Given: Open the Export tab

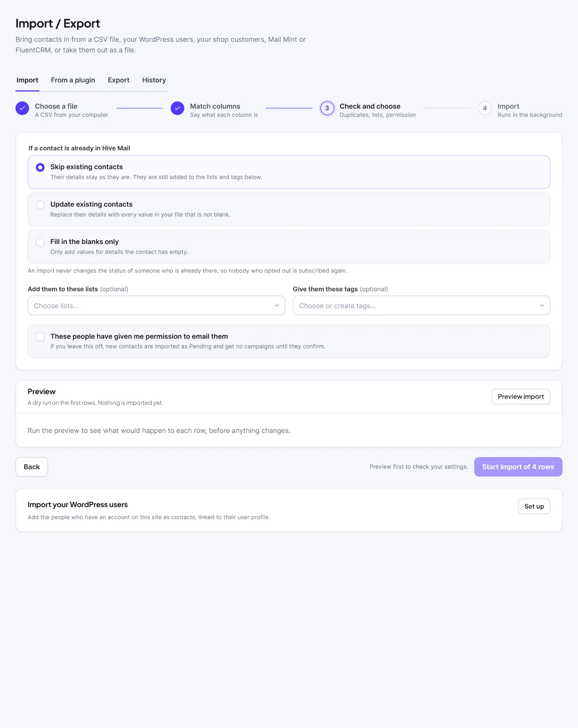Looking at the screenshot, I should point(118,80).
